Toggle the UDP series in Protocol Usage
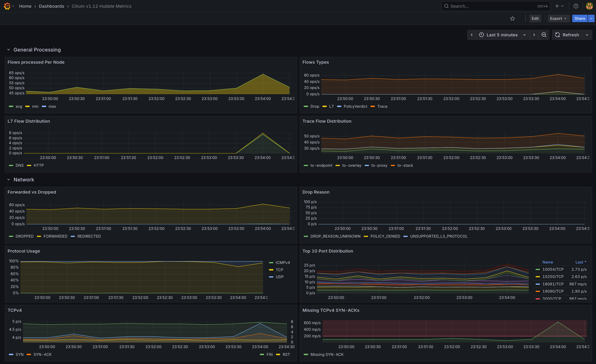Image resolution: width=596 pixels, height=364 pixels. 279,277
